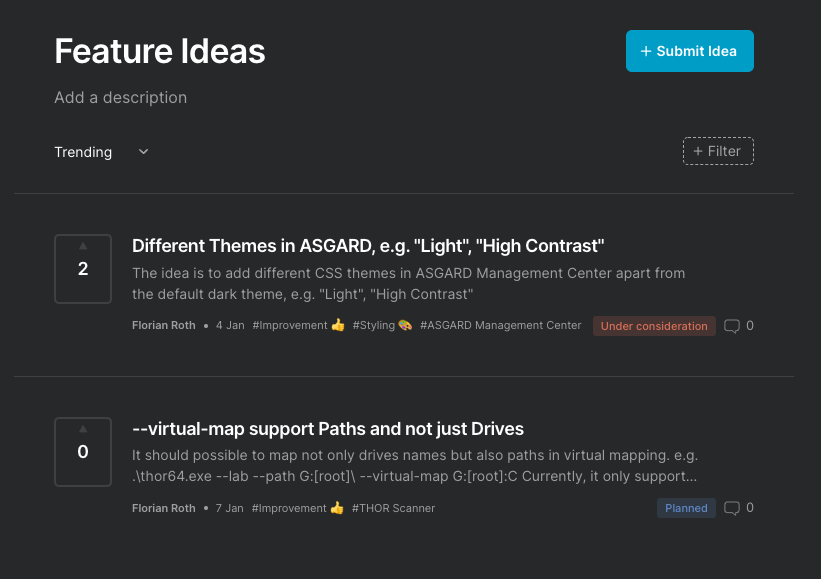Viewport: 821px width, 579px height.
Task: Click the Under consideration status badge
Action: [x=654, y=326]
